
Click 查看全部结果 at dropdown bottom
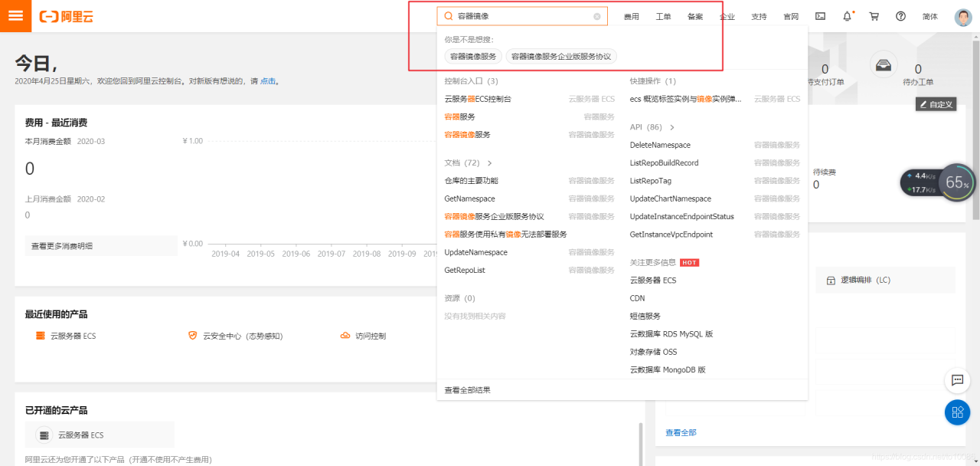[x=468, y=390]
